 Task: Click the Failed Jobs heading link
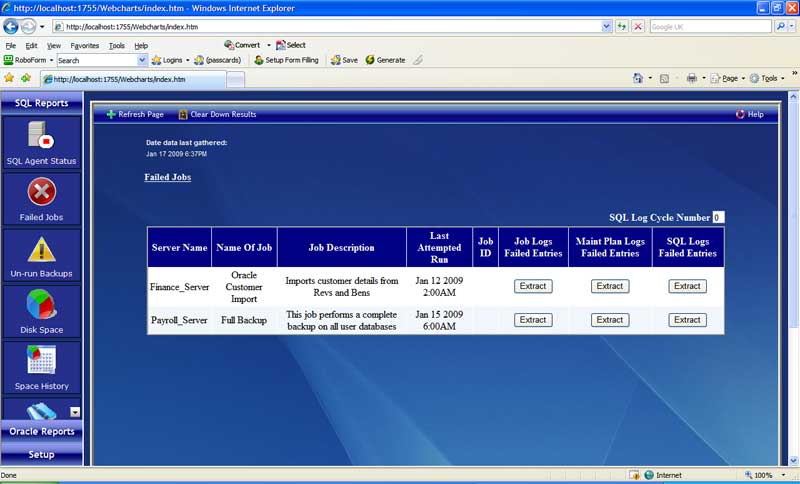167,177
